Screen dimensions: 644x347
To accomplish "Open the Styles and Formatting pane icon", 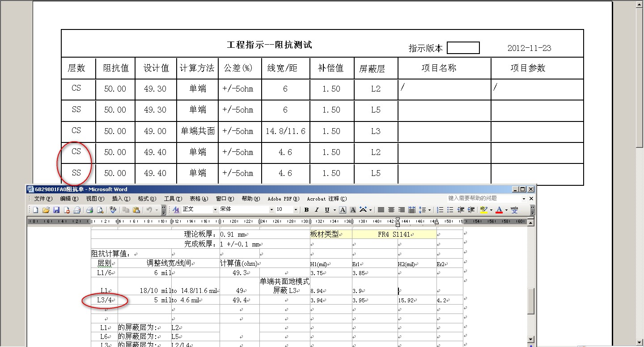I will pos(176,209).
